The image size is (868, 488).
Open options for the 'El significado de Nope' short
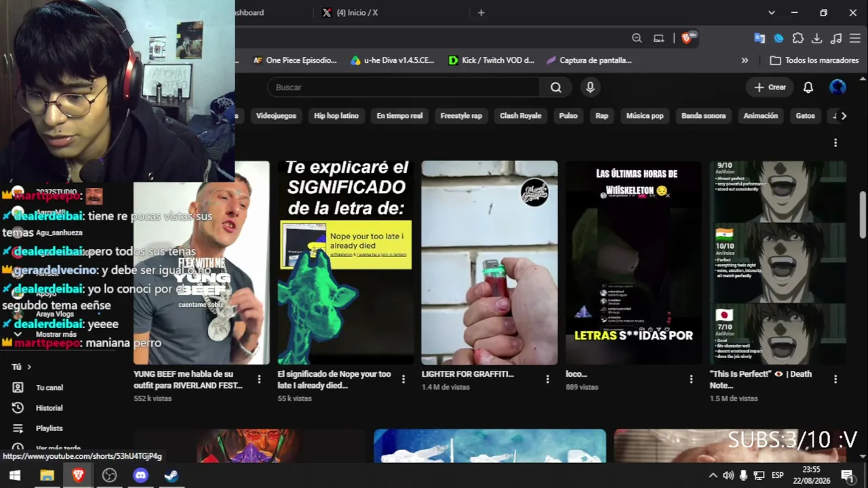pos(403,380)
